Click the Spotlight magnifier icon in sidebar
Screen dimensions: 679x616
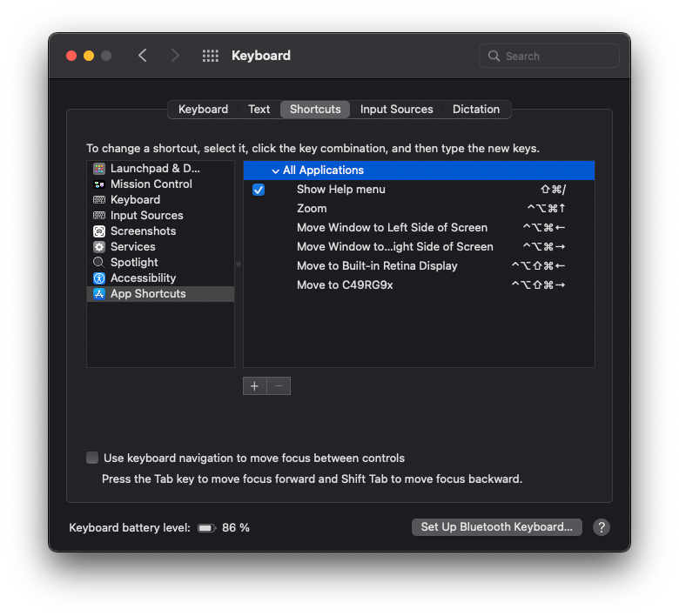coord(99,262)
